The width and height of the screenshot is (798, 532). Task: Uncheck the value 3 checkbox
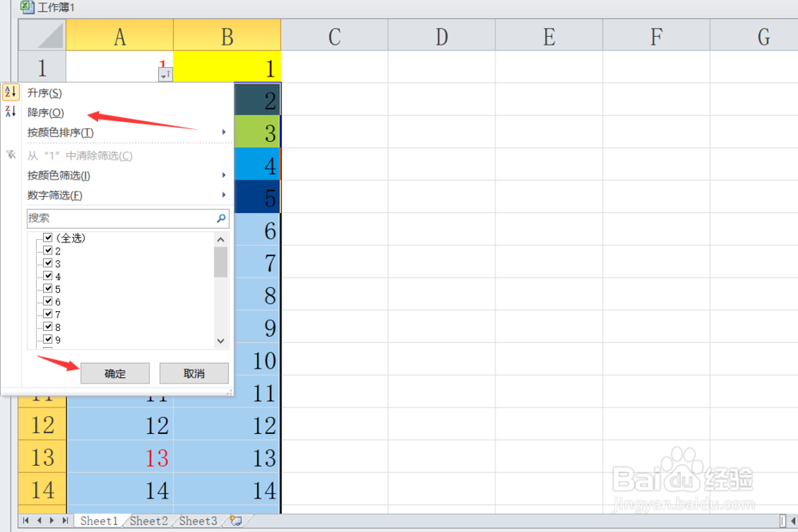[x=48, y=263]
